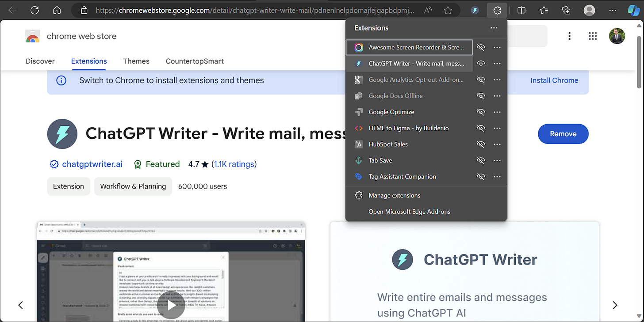Open Google apps grid icon
The width and height of the screenshot is (644, 322).
pyautogui.click(x=593, y=36)
